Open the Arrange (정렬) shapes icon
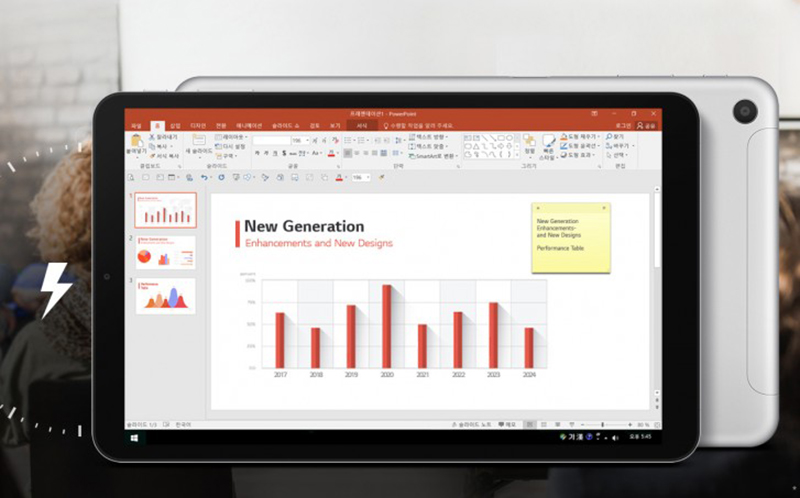The width and height of the screenshot is (800, 498). [x=529, y=143]
